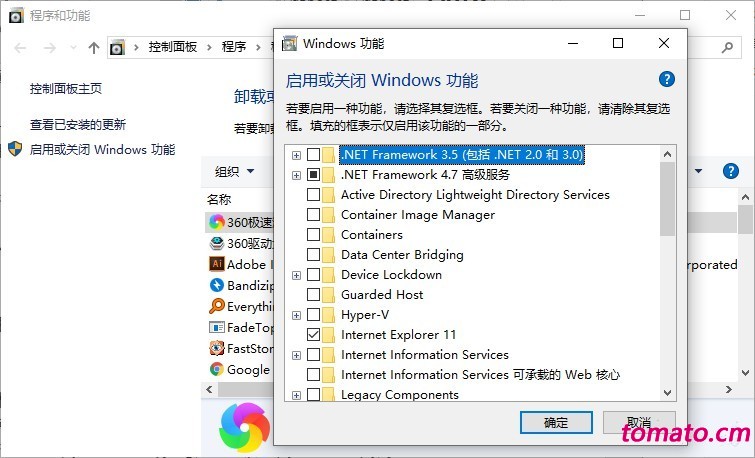755x458 pixels.
Task: Open the 组织 dropdown menu
Action: click(x=234, y=171)
